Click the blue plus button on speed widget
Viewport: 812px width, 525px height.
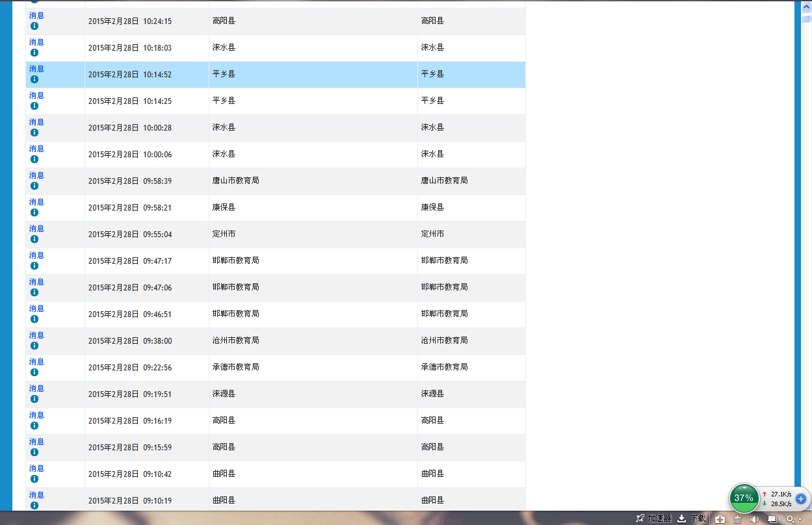pyautogui.click(x=801, y=499)
